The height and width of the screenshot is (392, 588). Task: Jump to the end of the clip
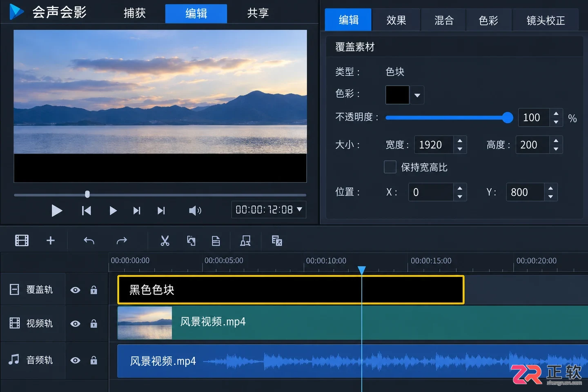click(161, 211)
